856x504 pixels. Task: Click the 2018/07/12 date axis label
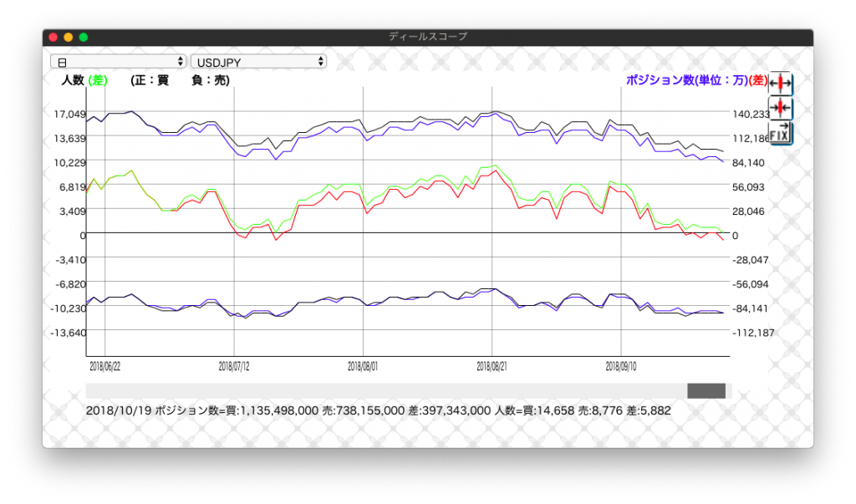coord(234,366)
